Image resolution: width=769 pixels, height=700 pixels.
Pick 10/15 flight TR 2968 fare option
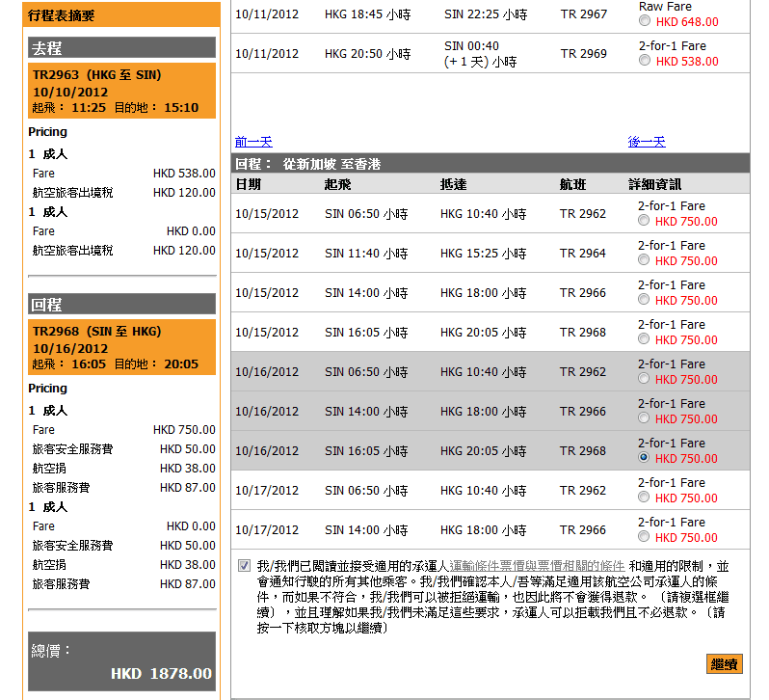pos(645,339)
